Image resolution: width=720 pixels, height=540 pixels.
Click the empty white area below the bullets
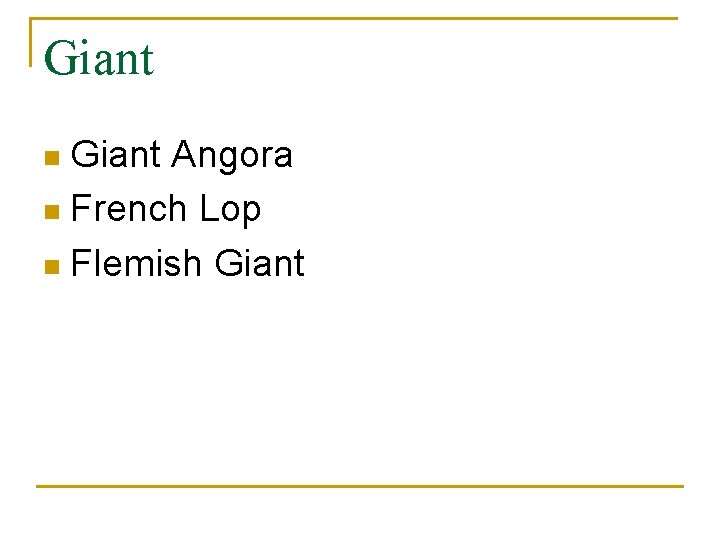[x=360, y=380]
